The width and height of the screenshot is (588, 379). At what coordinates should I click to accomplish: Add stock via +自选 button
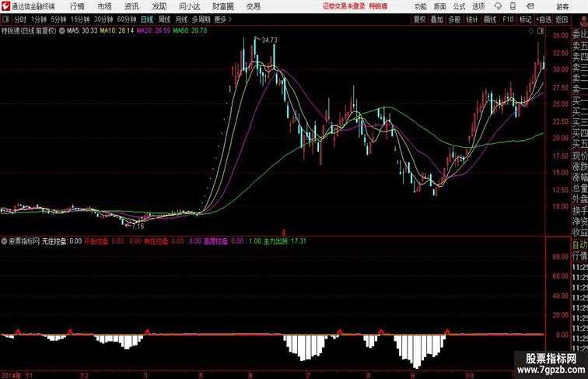click(x=544, y=19)
